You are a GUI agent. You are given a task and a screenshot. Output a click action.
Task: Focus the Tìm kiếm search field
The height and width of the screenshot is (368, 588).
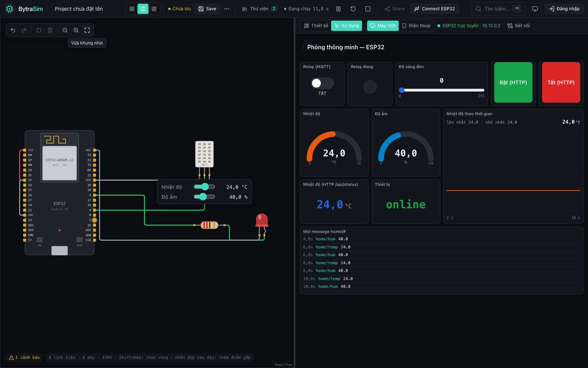click(498, 9)
